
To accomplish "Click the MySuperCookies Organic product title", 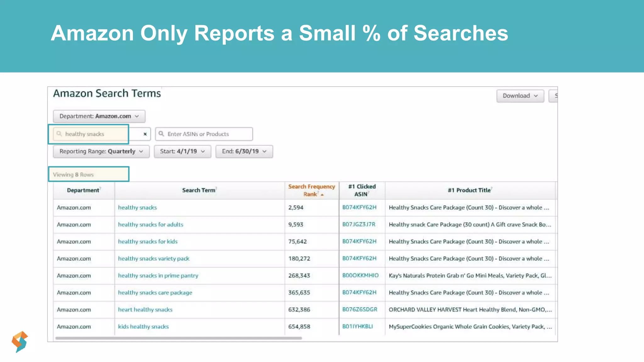I will (x=470, y=326).
